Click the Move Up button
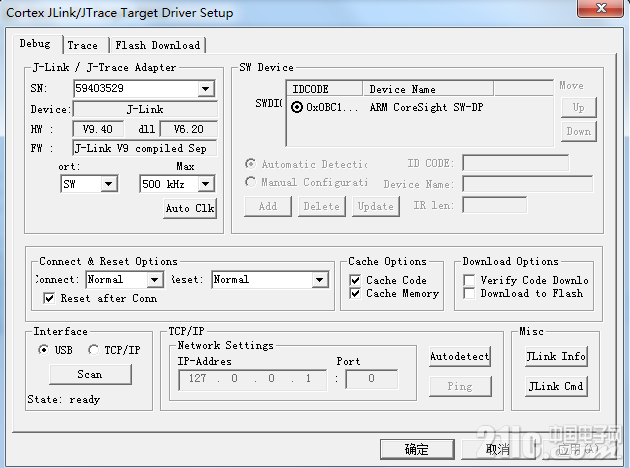This screenshot has width=630, height=468. click(x=579, y=108)
